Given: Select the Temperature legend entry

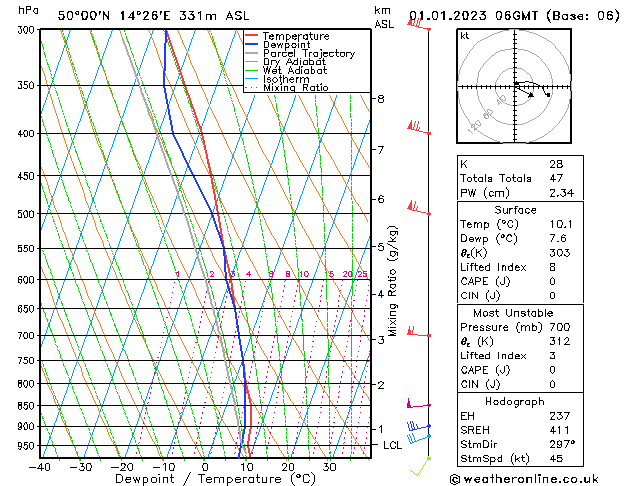Looking at the screenshot, I should click(x=295, y=36).
